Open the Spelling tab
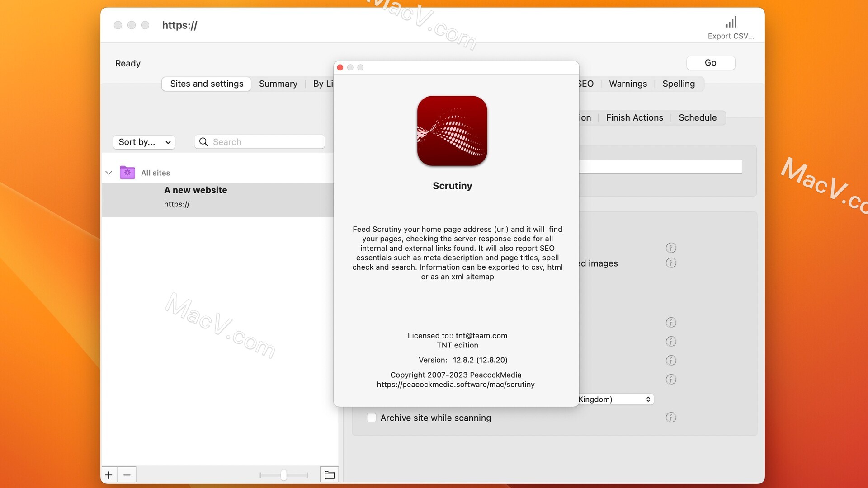This screenshot has width=868, height=488. tap(679, 84)
